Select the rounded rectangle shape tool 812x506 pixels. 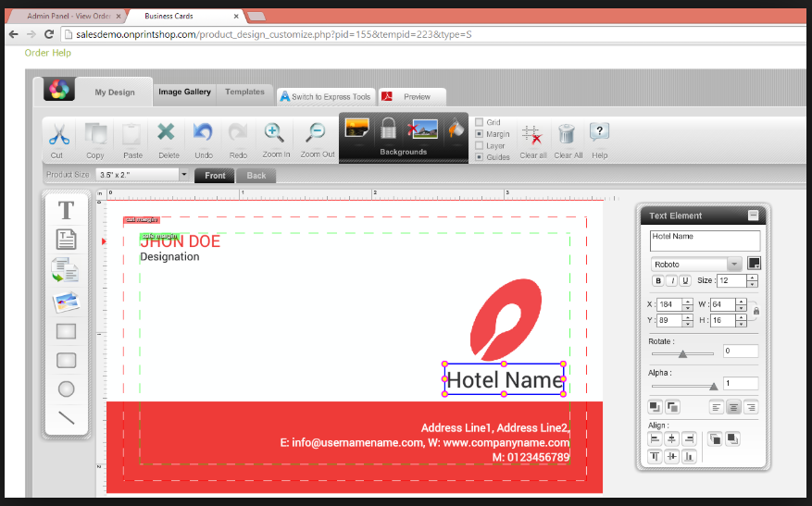click(66, 360)
